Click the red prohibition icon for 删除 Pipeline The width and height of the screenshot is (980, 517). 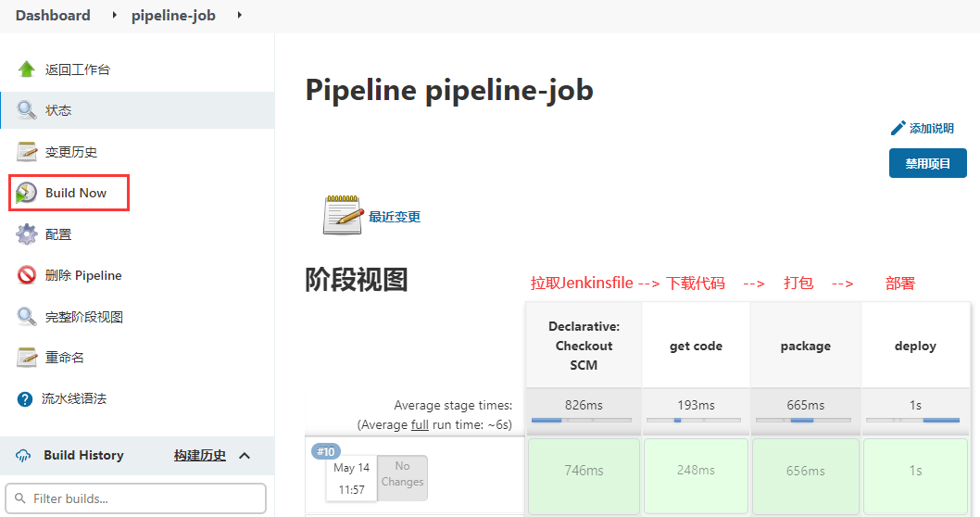tap(26, 275)
